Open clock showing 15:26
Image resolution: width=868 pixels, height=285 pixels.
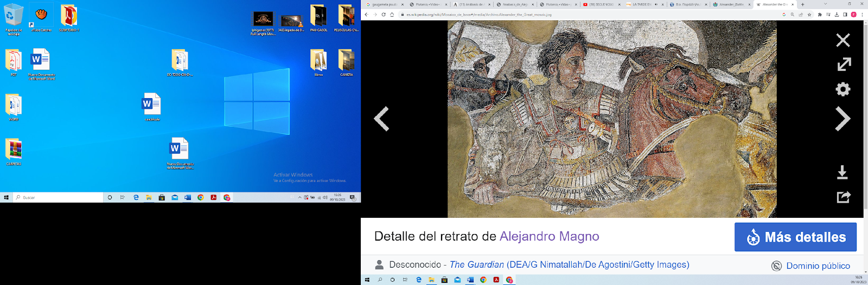pyautogui.click(x=337, y=198)
